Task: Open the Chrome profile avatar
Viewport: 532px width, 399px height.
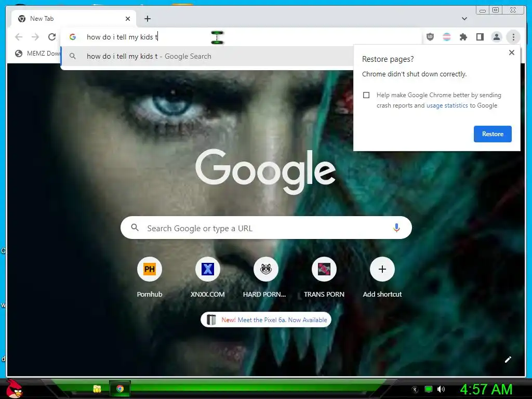Action: coord(497,37)
